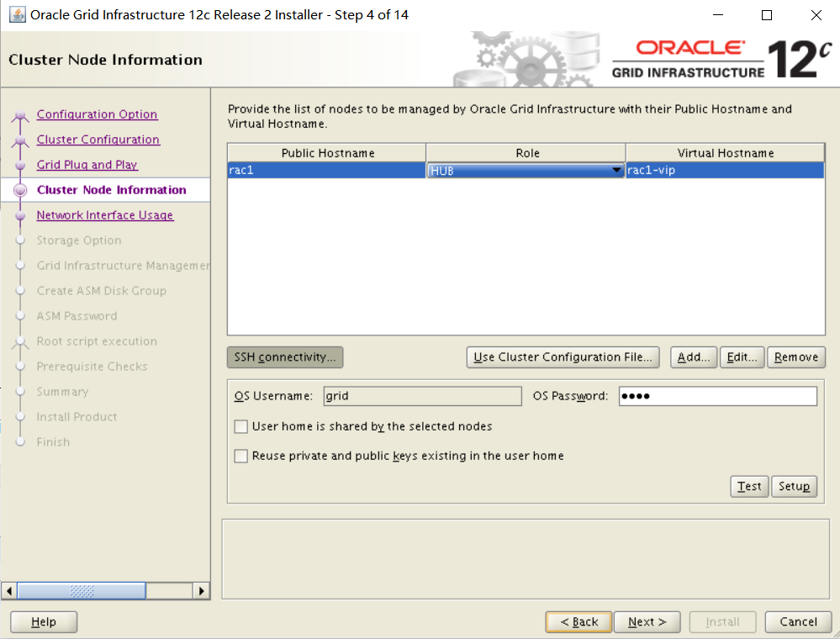Open the Role dropdown for rac1
This screenshot has width=840, height=639.
(526, 171)
